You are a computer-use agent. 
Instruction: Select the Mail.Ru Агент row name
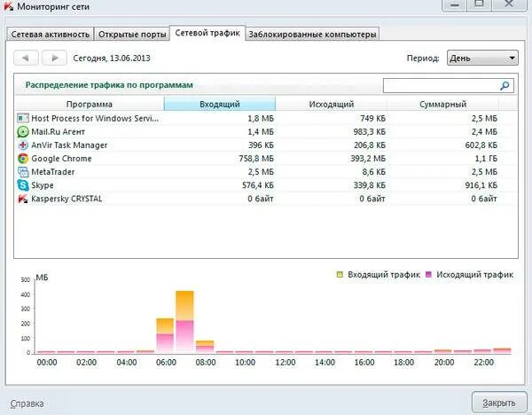(x=58, y=131)
